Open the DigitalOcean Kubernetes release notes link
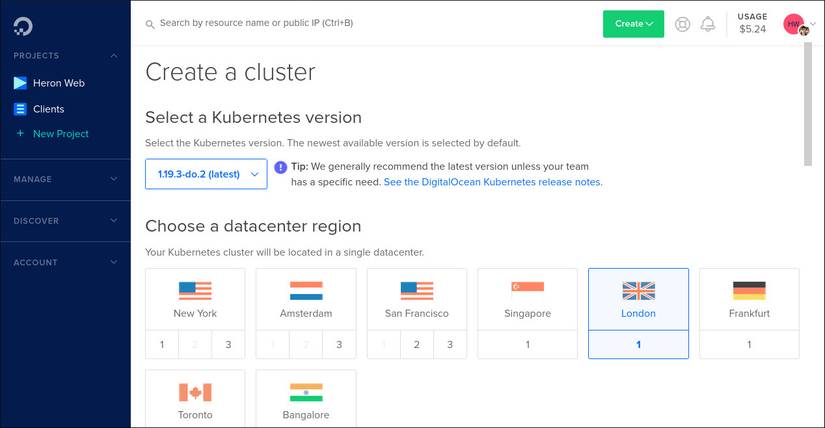The height and width of the screenshot is (428, 825). tap(493, 182)
